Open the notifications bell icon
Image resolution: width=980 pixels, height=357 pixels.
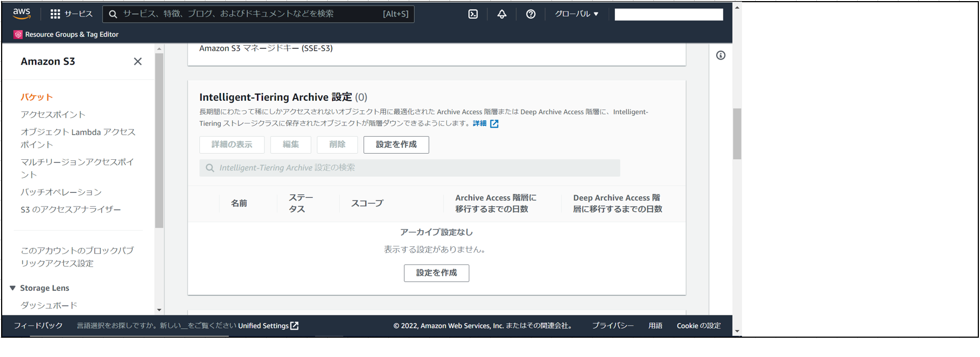tap(502, 14)
